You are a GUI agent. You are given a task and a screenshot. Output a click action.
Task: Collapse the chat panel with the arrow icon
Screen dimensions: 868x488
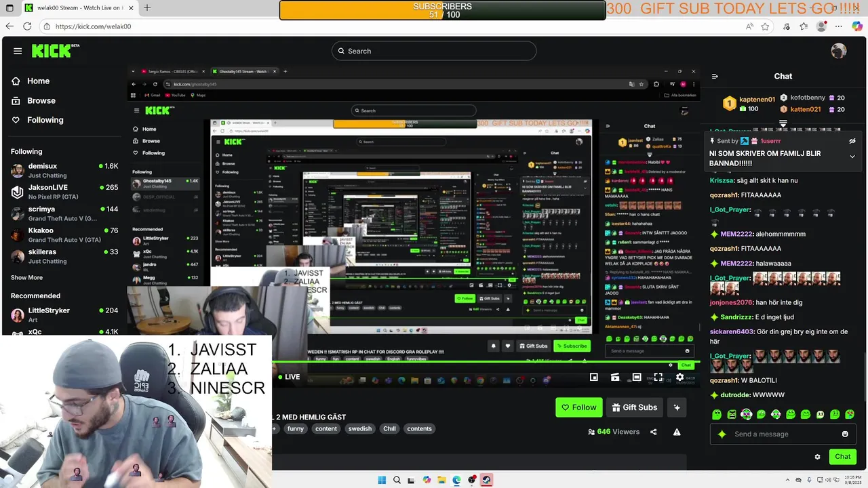(x=715, y=77)
